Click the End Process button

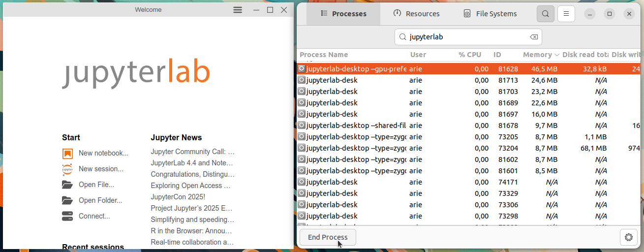(328, 237)
